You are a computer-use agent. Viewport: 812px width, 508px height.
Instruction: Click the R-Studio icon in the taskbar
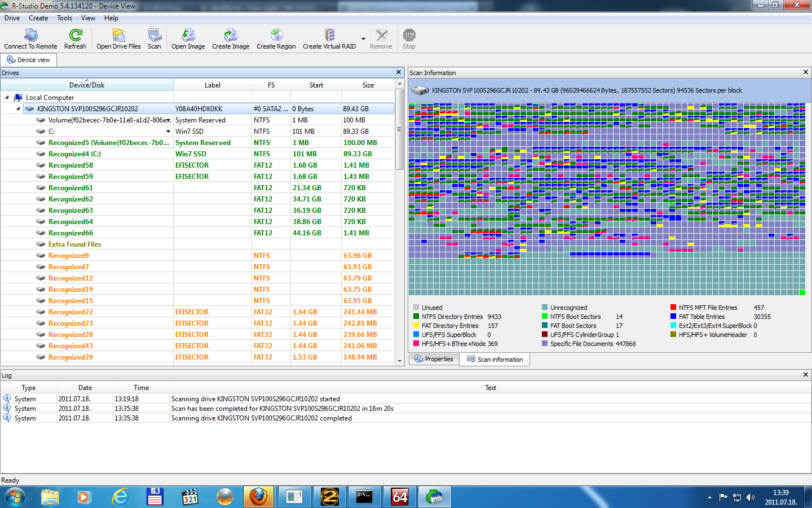pos(434,497)
